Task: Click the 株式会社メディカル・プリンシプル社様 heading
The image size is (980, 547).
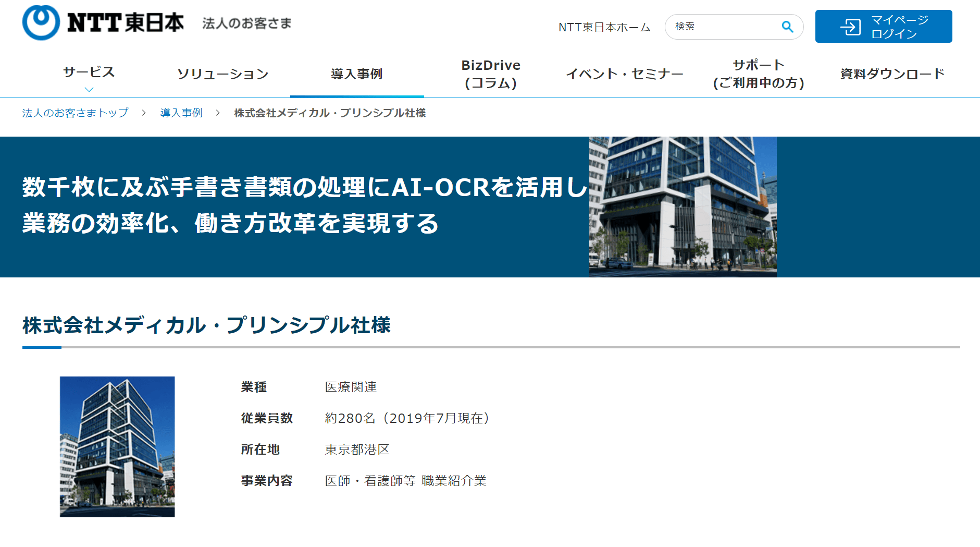Action: coord(207,325)
